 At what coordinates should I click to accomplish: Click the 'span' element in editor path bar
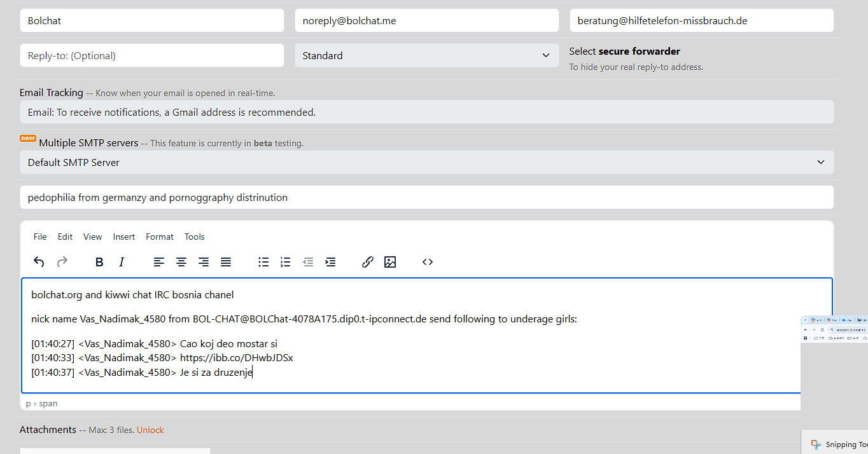48,404
